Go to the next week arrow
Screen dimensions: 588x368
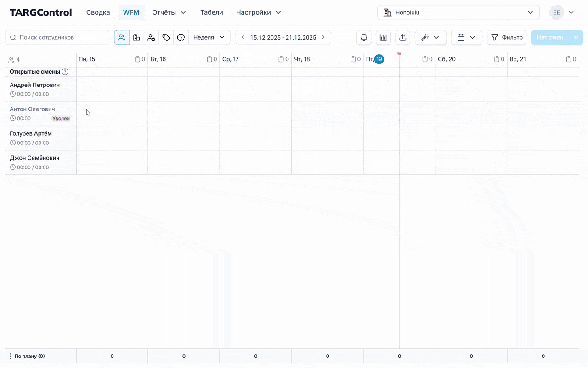tap(323, 37)
